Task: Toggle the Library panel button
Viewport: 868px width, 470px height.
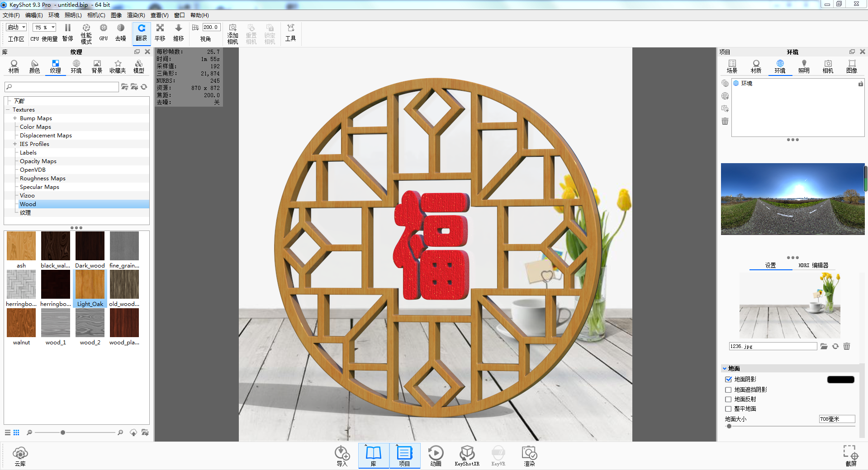Action: coord(374,456)
